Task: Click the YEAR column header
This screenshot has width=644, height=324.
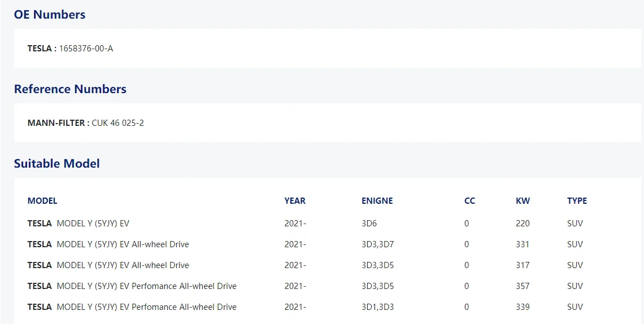Action: 295,201
